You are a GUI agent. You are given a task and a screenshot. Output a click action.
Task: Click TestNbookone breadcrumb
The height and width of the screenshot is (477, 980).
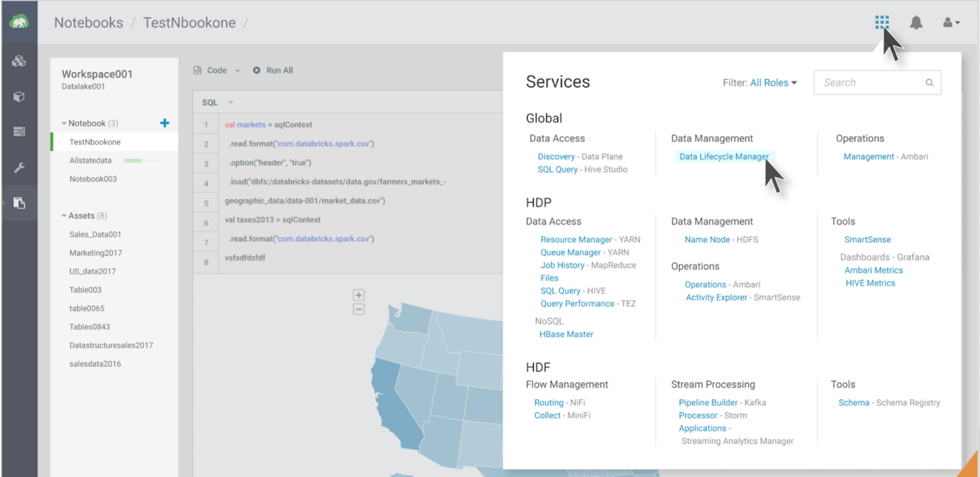pos(189,22)
